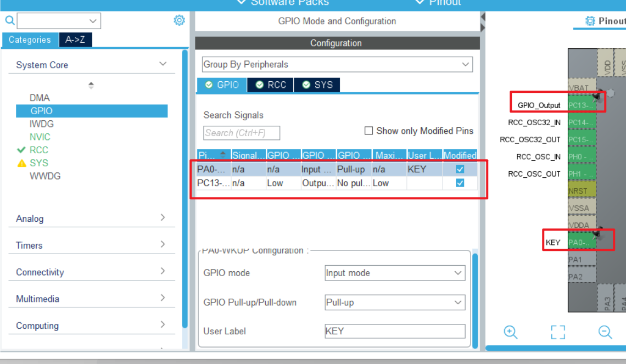The height and width of the screenshot is (364, 626).
Task: Select the VDDA pin on the chip
Action: click(582, 224)
